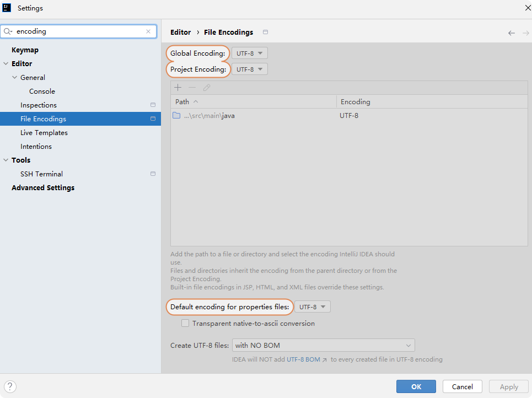This screenshot has width=532, height=398.
Task: Click the edit pencil icon
Action: pyautogui.click(x=207, y=88)
